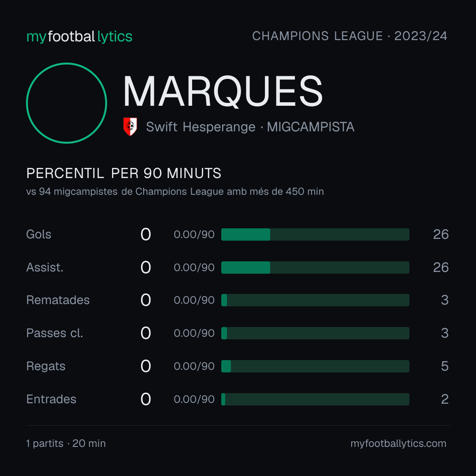
Task: Open the myfootballytics logo
Action: point(79,37)
